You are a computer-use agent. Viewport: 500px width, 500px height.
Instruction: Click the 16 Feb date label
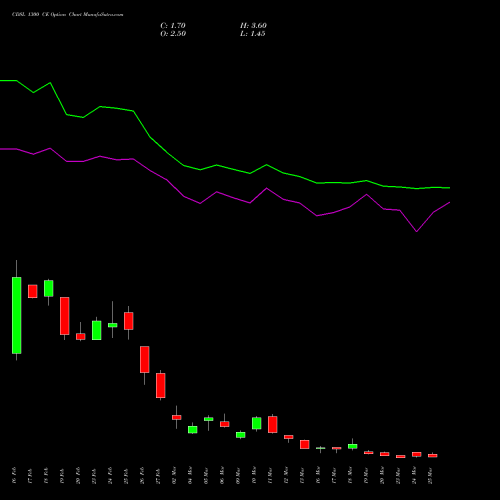click(14, 476)
